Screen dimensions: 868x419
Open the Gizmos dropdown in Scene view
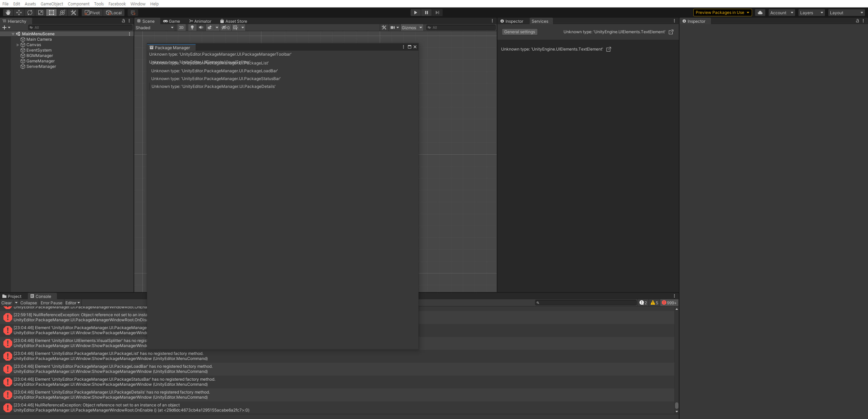(411, 27)
